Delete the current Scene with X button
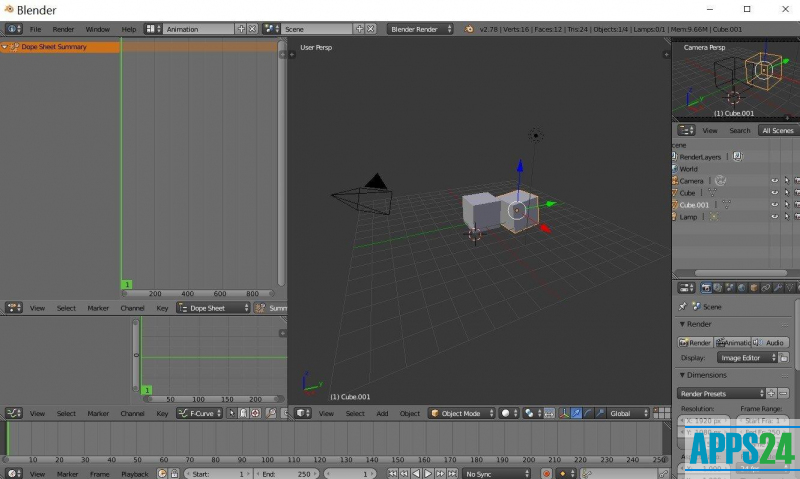Viewport: 800px width, 479px height. [x=371, y=29]
